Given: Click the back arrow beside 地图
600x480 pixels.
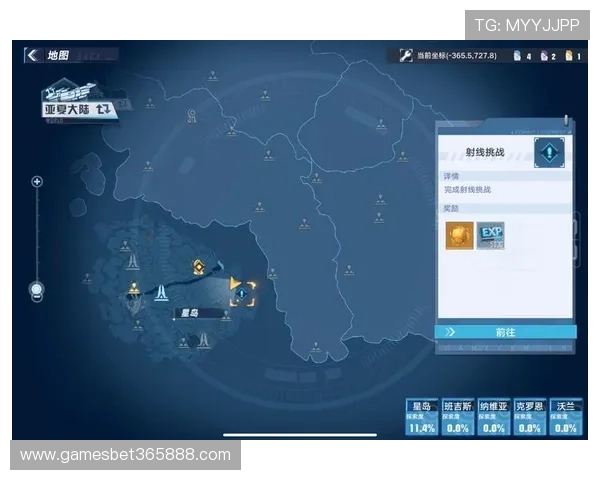Looking at the screenshot, I should point(33,56).
